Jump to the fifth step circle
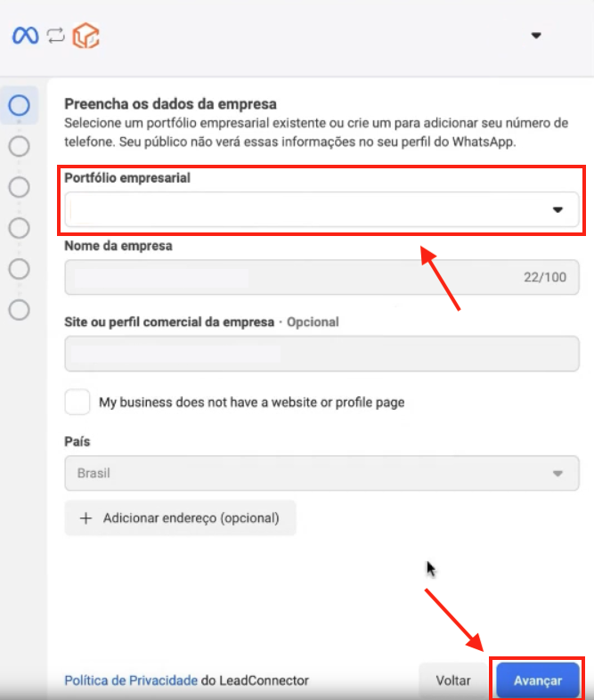Image resolution: width=594 pixels, height=700 pixels. [20, 269]
